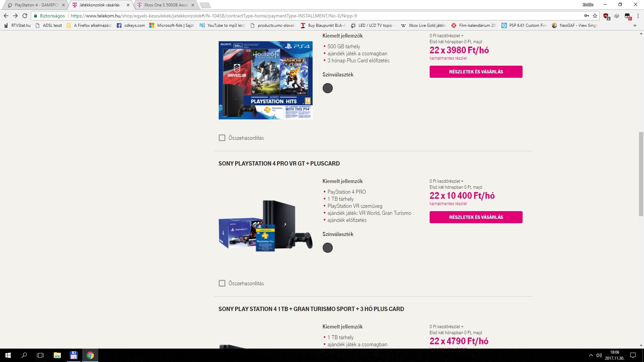
Task: Go back using the browser back arrow
Action: pos(6,16)
